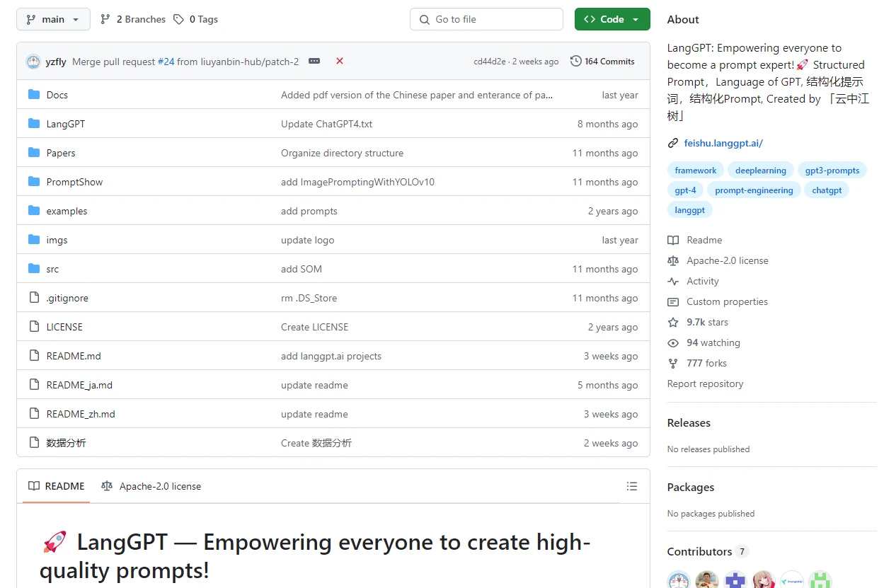View 2 Branches list
This screenshot has width=884, height=588.
pyautogui.click(x=133, y=19)
